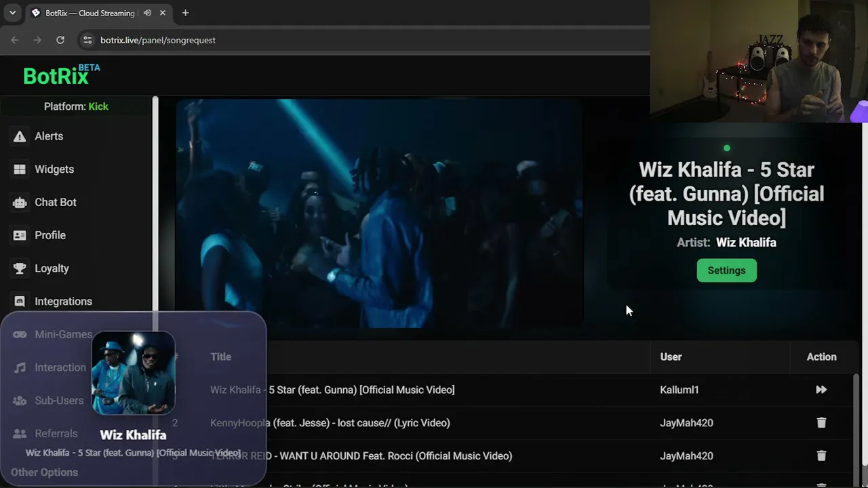The image size is (868, 488).
Task: Mute the BotRix tab audio icon
Action: [x=147, y=13]
